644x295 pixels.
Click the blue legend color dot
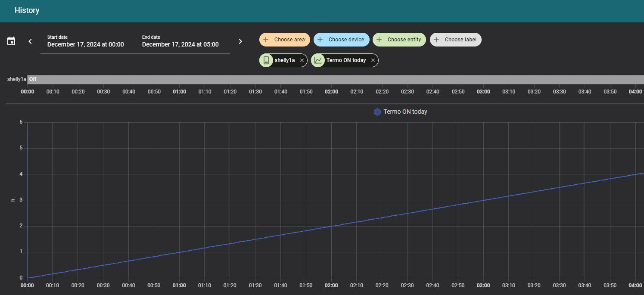tap(377, 112)
